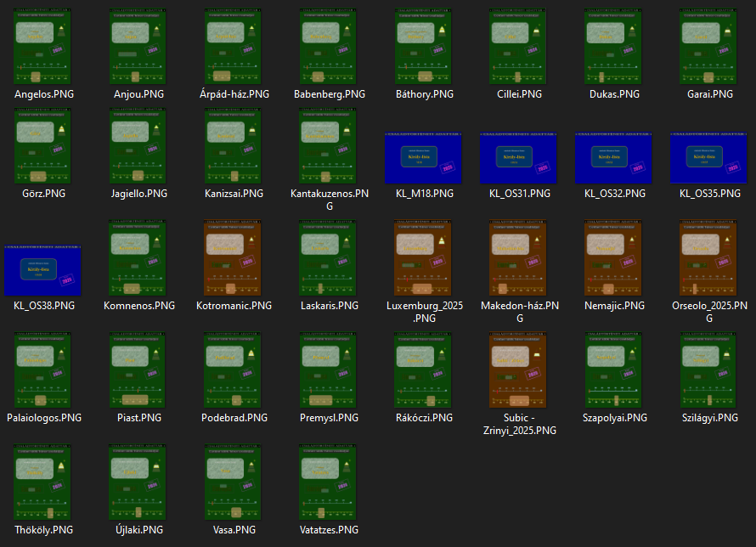Image resolution: width=756 pixels, height=547 pixels.
Task: Select the Angelos.PNG file thumbnail
Action: 43,46
